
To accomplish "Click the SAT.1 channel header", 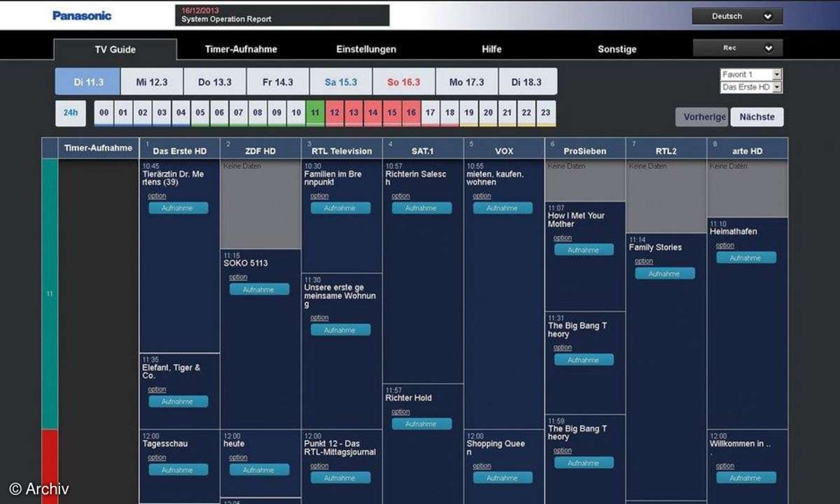I will (x=423, y=148).
